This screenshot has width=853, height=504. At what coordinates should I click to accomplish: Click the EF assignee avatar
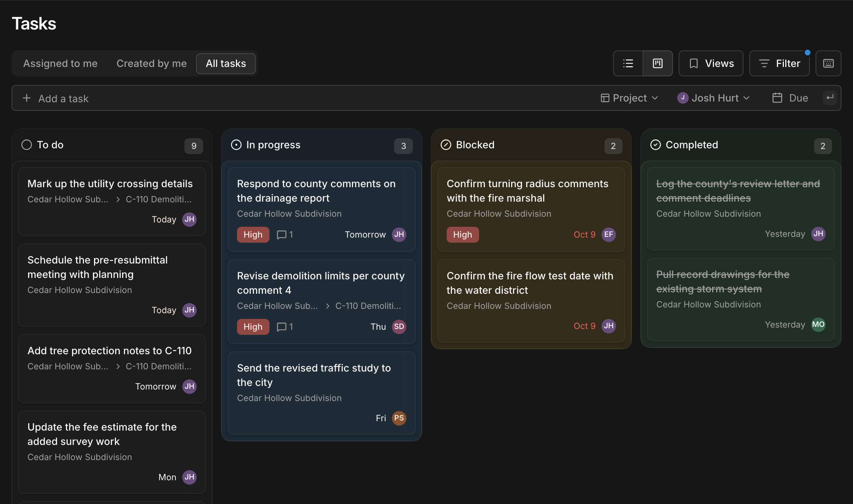[x=608, y=235]
